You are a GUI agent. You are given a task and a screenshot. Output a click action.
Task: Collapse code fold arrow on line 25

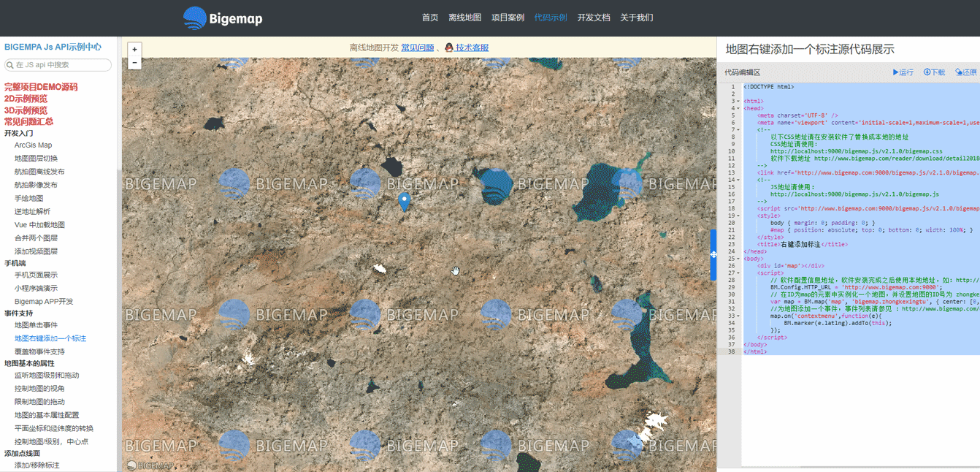click(x=738, y=259)
